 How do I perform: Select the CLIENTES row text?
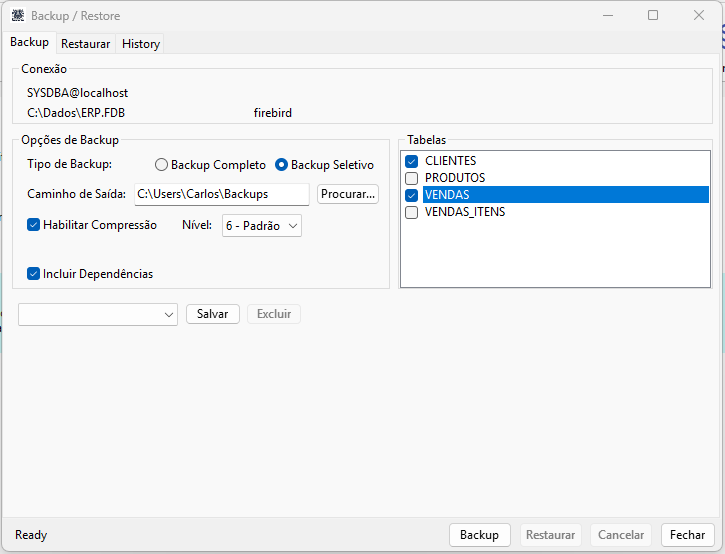[x=450, y=161]
